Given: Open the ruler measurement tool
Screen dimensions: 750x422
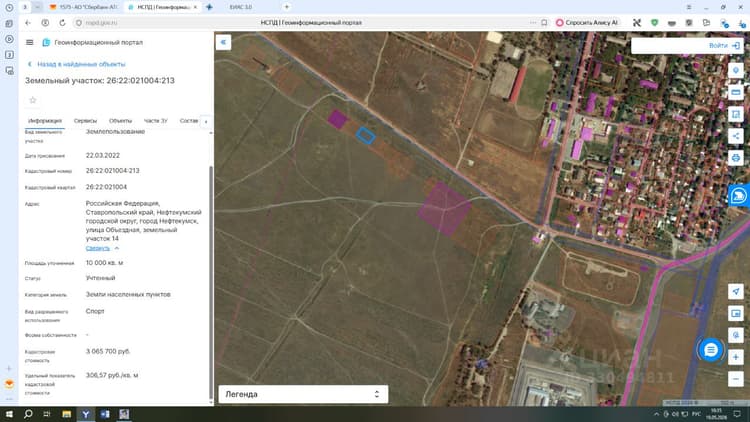Looking at the screenshot, I should pyautogui.click(x=736, y=92).
